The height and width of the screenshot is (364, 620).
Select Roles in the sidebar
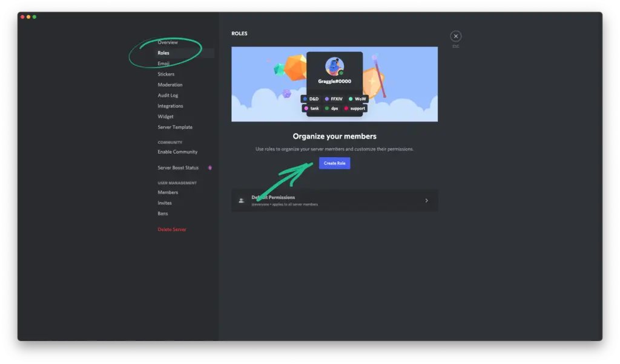click(x=163, y=53)
